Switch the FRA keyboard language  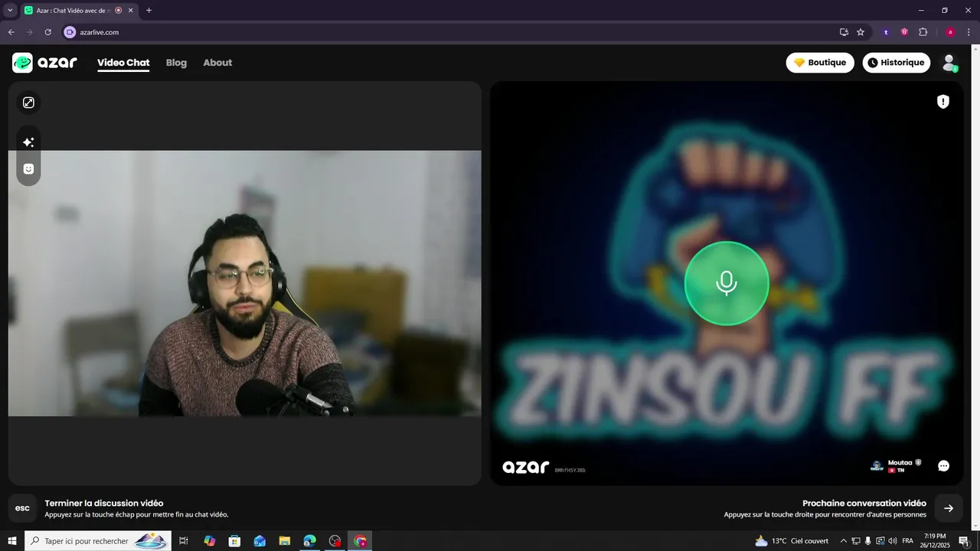pos(908,541)
